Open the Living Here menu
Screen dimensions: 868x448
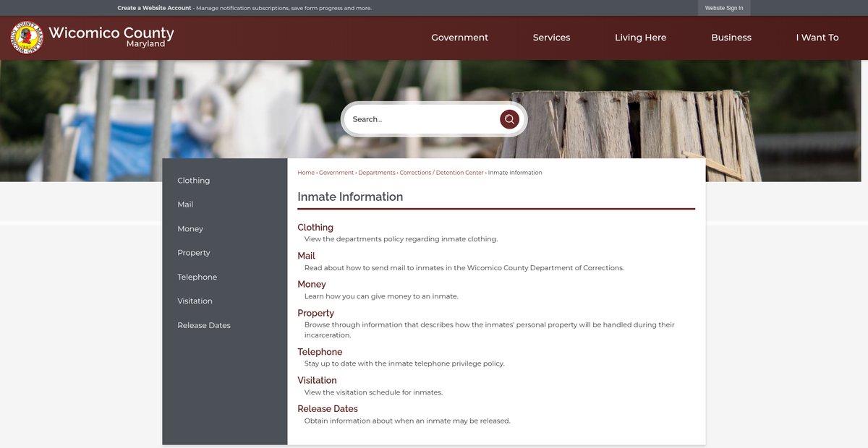(641, 38)
